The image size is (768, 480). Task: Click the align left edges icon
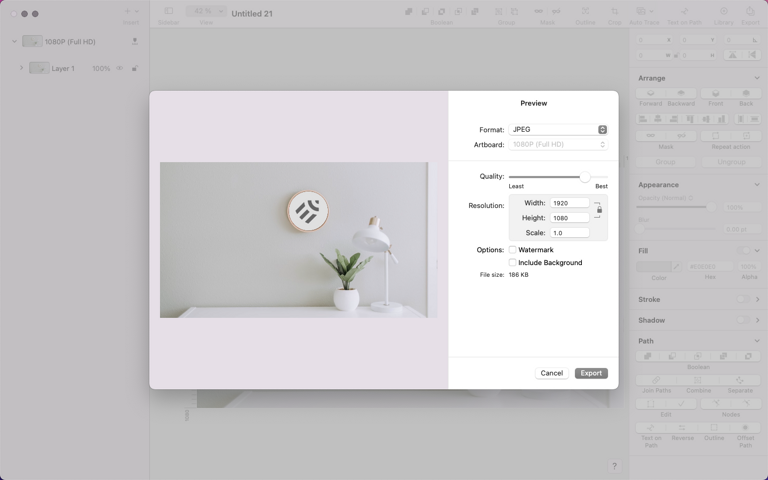(x=643, y=119)
